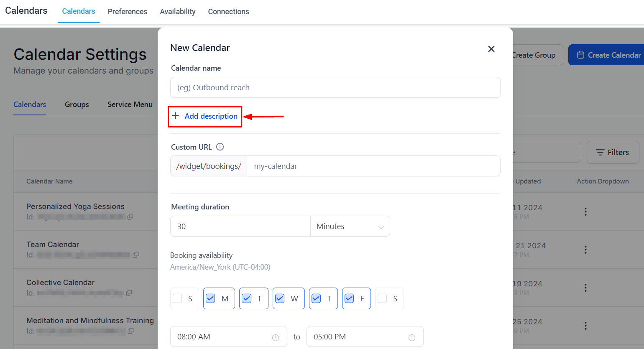Switch to the Preferences tab
The width and height of the screenshot is (644, 349).
tap(128, 12)
